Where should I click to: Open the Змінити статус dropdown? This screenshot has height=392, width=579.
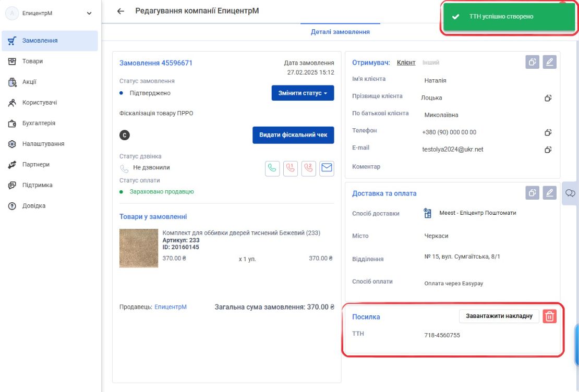[303, 93]
